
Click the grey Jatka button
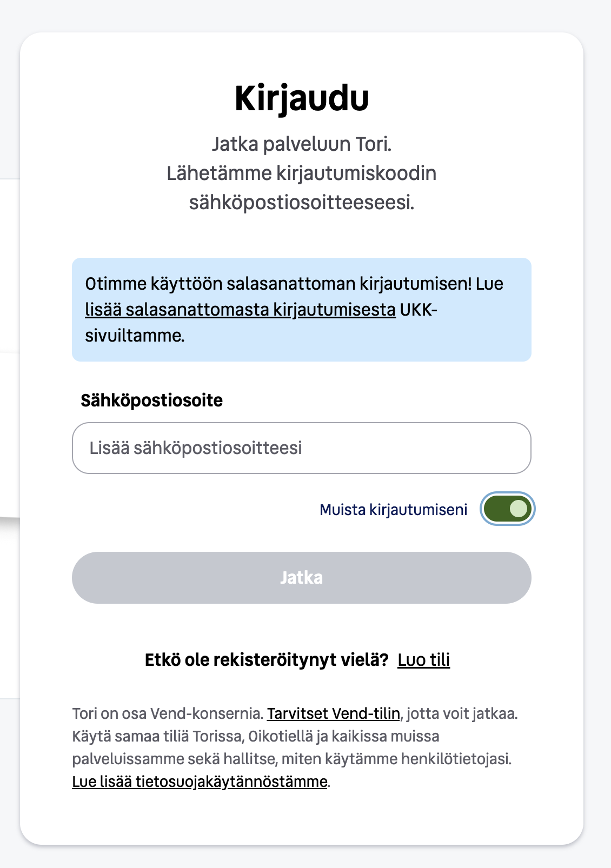(302, 578)
